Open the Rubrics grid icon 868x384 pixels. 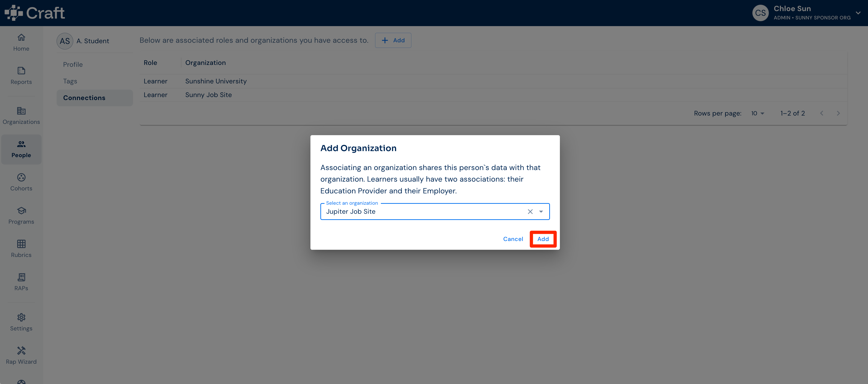tap(21, 244)
